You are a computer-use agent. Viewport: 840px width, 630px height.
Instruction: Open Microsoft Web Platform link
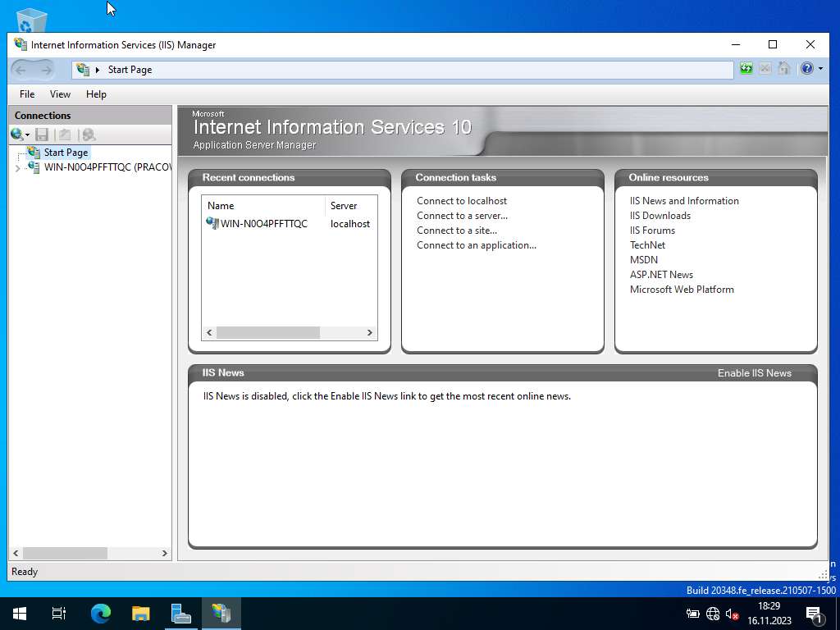tap(682, 290)
